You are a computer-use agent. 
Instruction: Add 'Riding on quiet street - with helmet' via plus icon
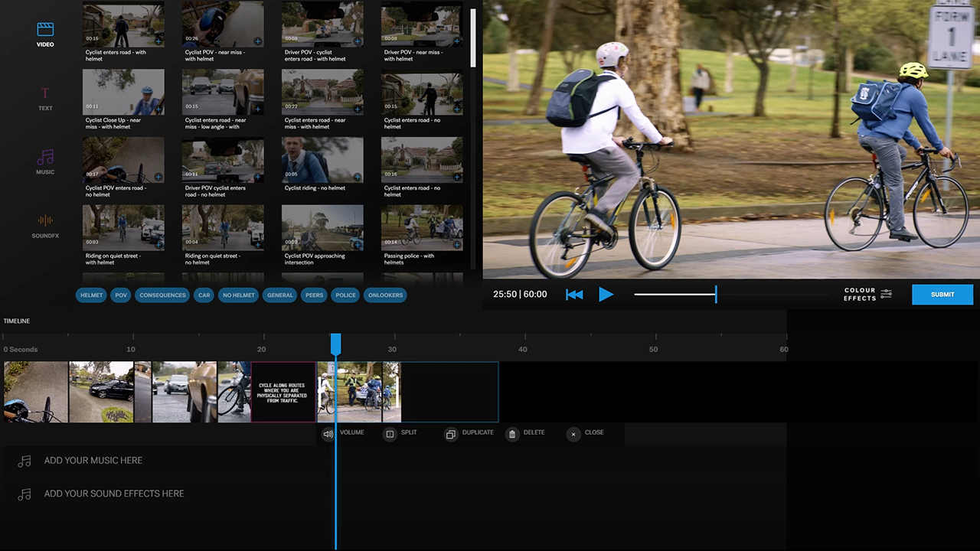(x=158, y=245)
